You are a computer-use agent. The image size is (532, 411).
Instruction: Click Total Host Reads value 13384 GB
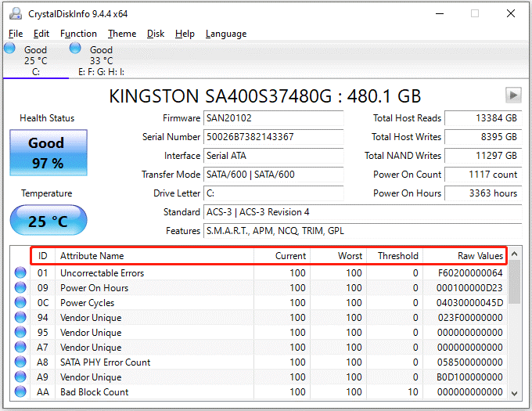click(x=483, y=118)
